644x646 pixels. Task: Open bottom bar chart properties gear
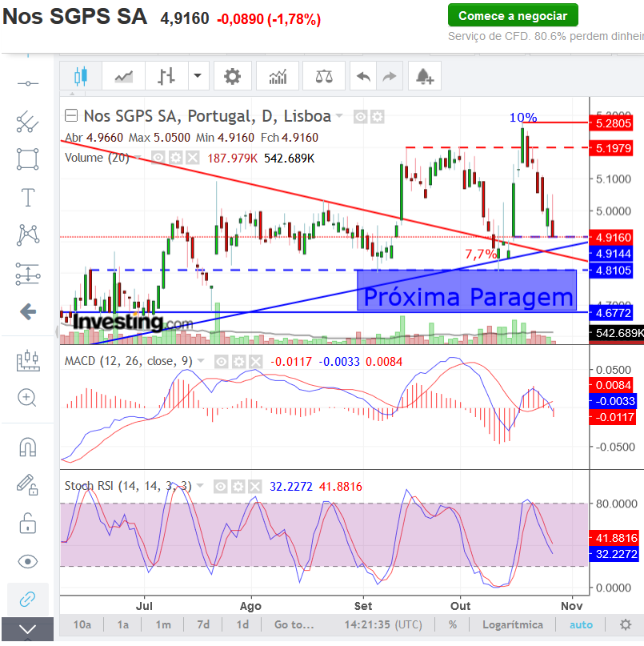tap(626, 624)
